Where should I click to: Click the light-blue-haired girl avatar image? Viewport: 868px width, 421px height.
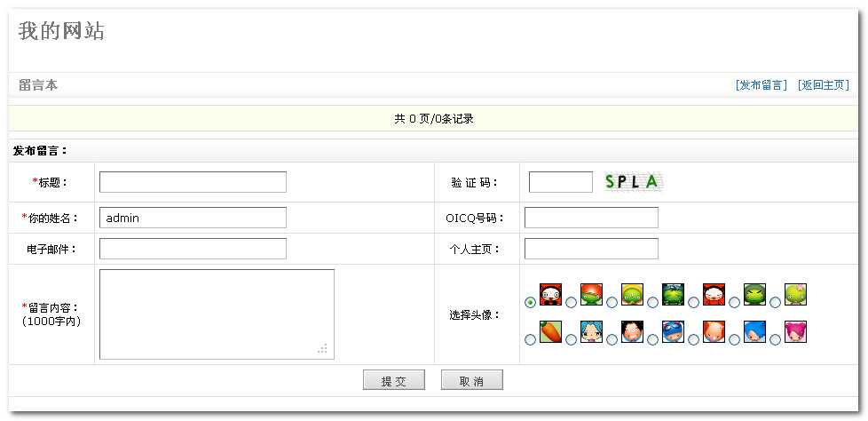[x=591, y=332]
